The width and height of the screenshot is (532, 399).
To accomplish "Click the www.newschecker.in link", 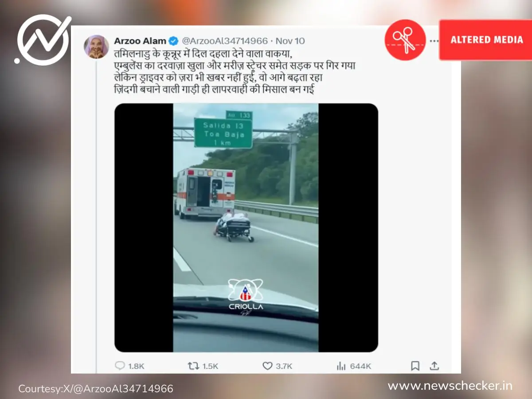I will [x=450, y=385].
